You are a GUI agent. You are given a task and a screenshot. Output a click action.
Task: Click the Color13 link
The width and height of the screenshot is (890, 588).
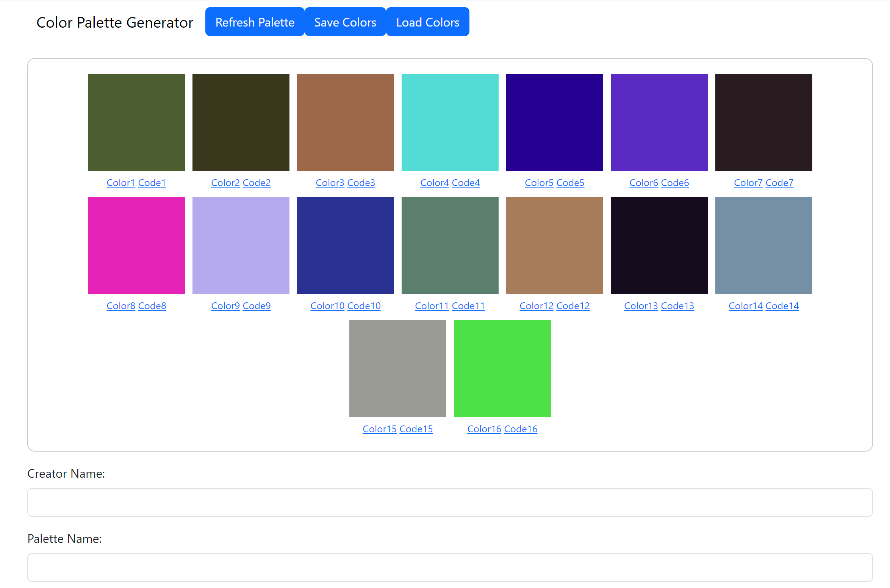(x=641, y=306)
